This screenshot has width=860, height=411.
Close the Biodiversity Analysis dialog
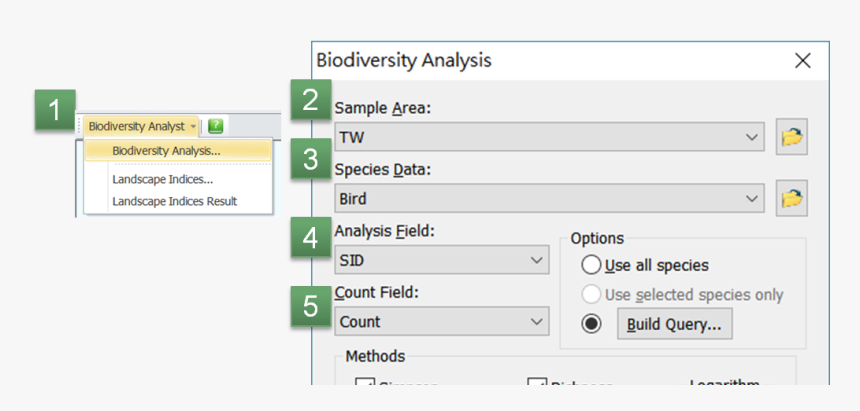[x=802, y=61]
